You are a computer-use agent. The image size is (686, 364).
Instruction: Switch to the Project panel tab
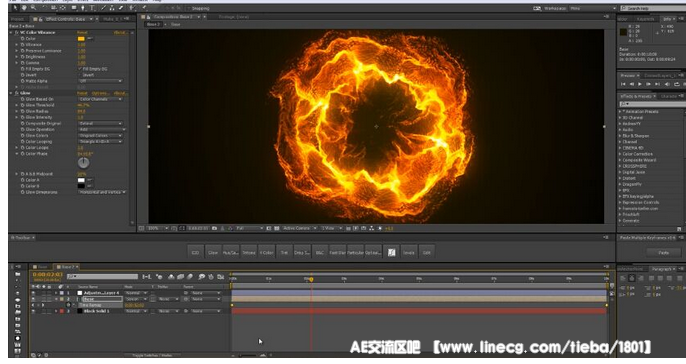click(18, 19)
